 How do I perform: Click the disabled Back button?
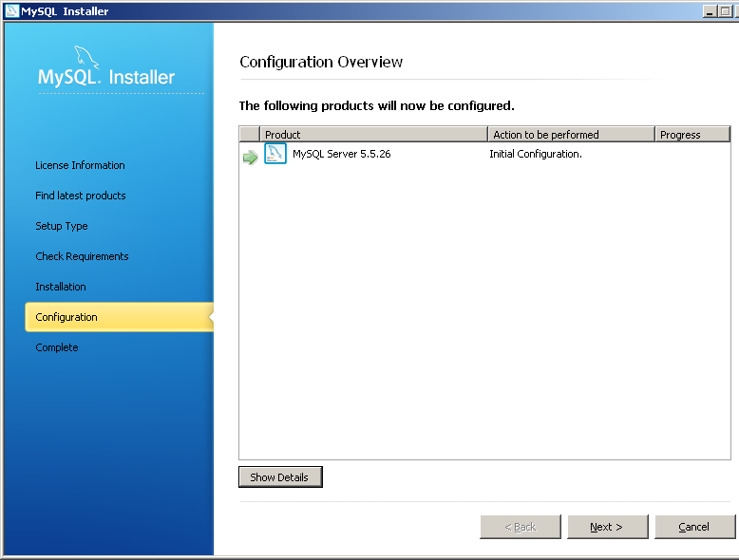tap(521, 527)
